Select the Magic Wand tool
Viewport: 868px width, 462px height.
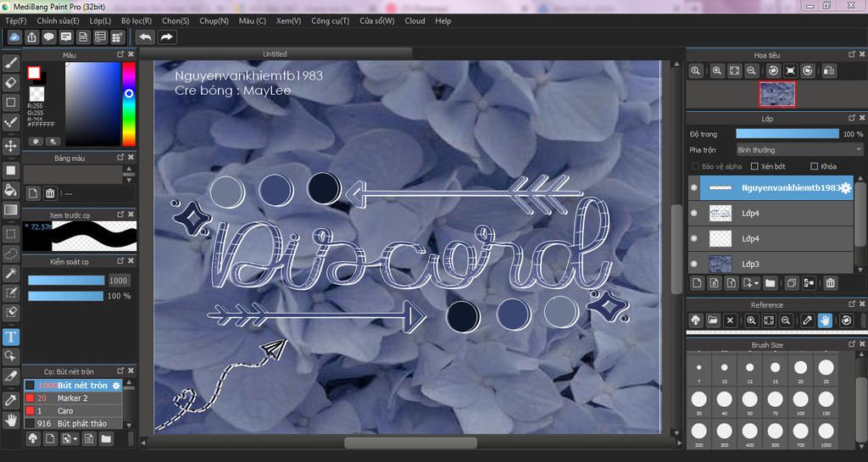tap(10, 273)
